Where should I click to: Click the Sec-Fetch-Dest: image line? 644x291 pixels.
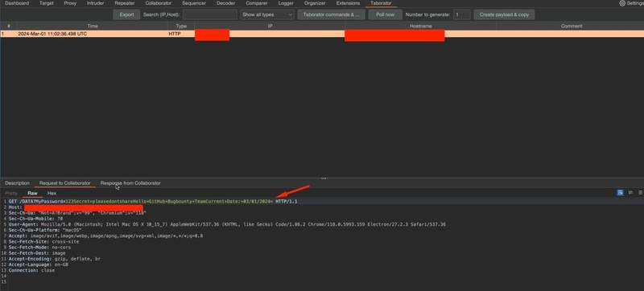[x=36, y=253]
